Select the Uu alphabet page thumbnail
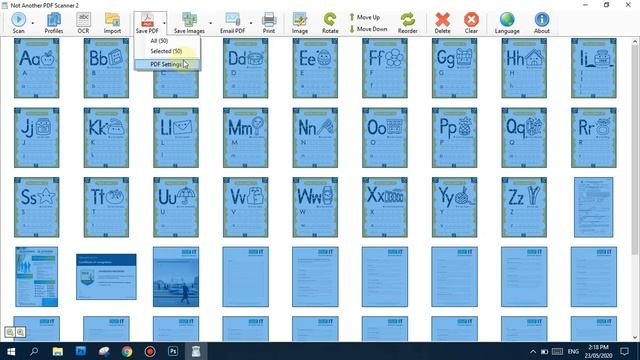 point(176,207)
